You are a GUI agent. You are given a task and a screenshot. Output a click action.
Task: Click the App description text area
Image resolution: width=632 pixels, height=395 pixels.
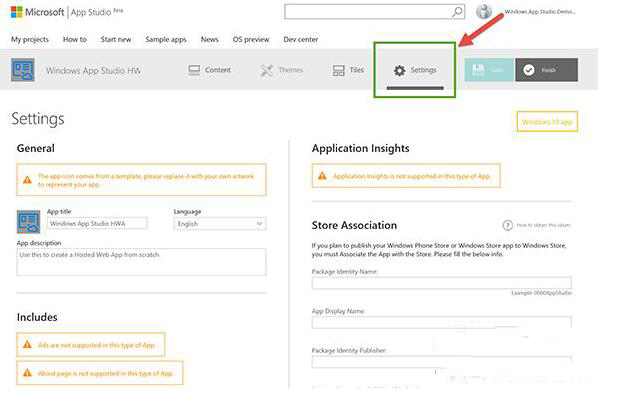[x=141, y=262]
